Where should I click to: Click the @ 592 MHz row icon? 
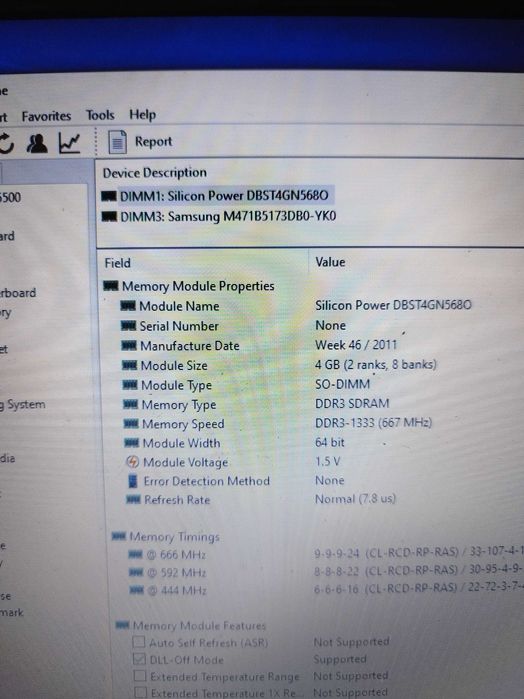click(136, 572)
